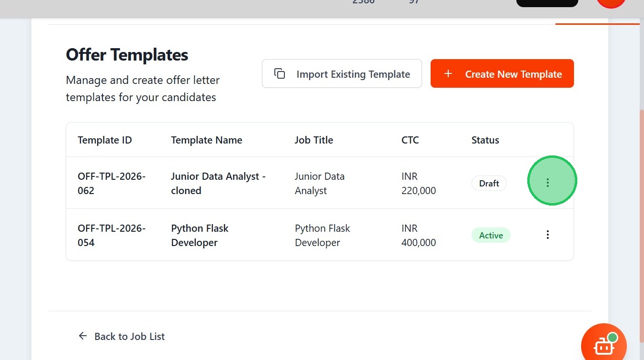
Task: Go back via the Back to Job List link
Action: [130, 337]
